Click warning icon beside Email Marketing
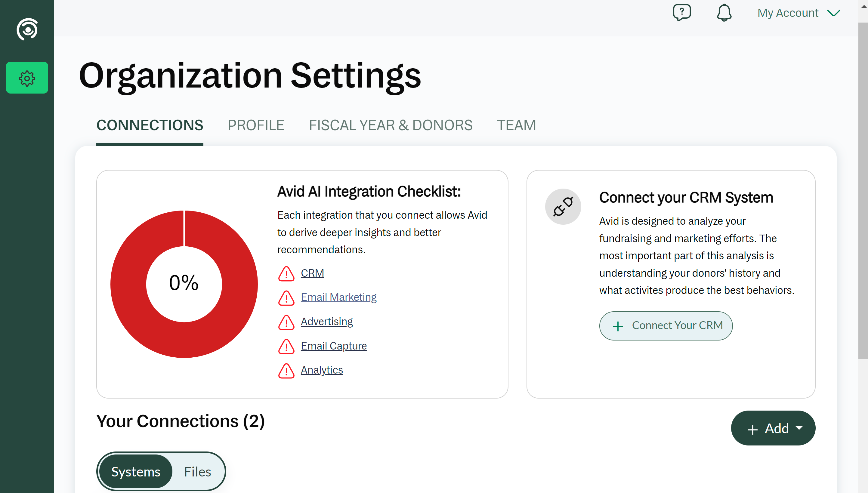This screenshot has height=493, width=868. pos(286,298)
